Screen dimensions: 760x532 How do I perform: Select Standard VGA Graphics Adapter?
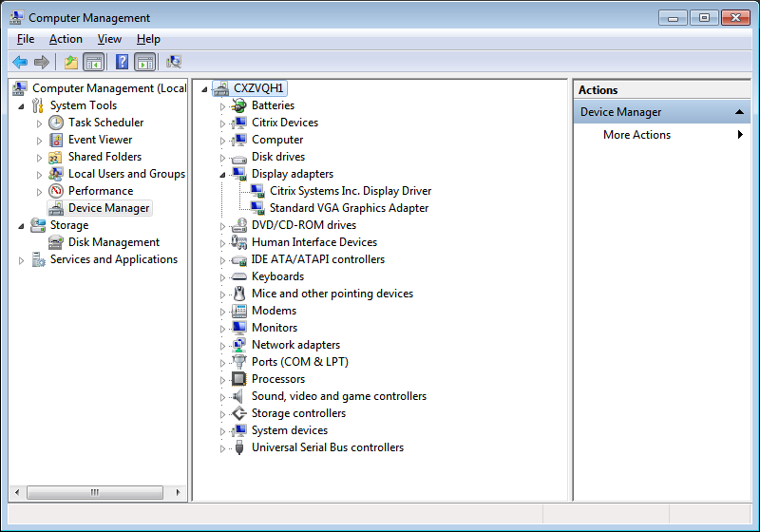(349, 208)
